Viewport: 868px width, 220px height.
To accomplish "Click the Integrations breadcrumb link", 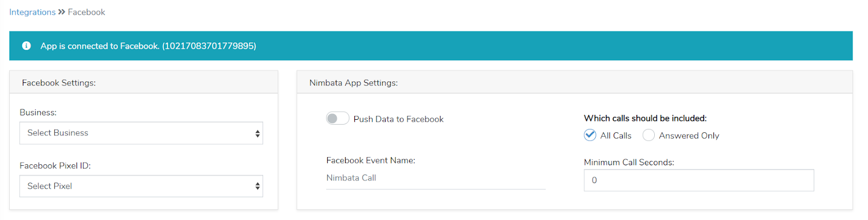I will pyautogui.click(x=32, y=12).
